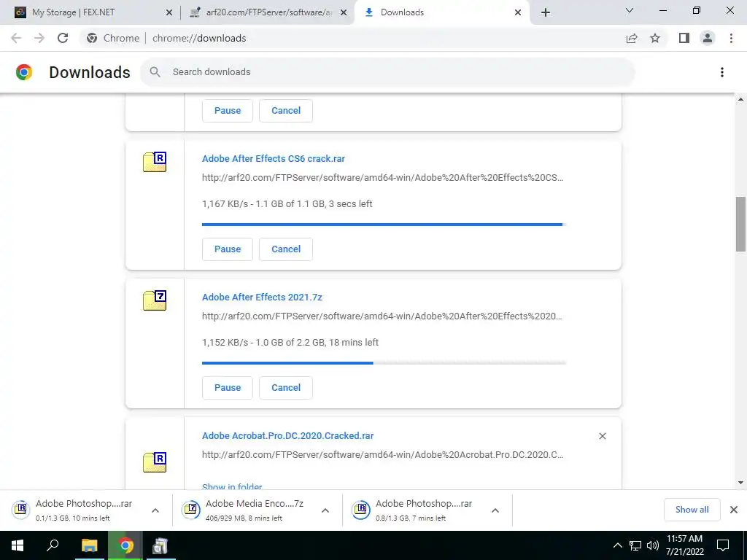
Task: Click the page vertical scrollbar thumb
Action: point(740,224)
